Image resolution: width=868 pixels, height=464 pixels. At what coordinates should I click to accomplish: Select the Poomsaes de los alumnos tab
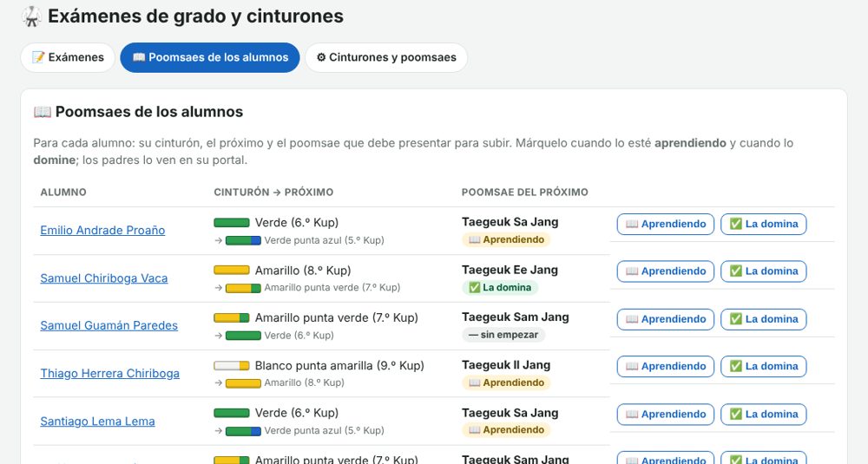[x=210, y=57]
